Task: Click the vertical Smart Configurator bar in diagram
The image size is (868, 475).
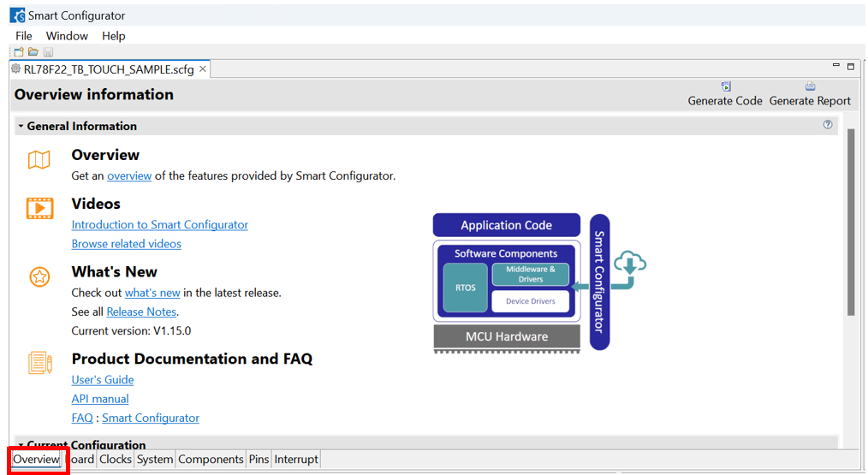Action: pyautogui.click(x=599, y=282)
